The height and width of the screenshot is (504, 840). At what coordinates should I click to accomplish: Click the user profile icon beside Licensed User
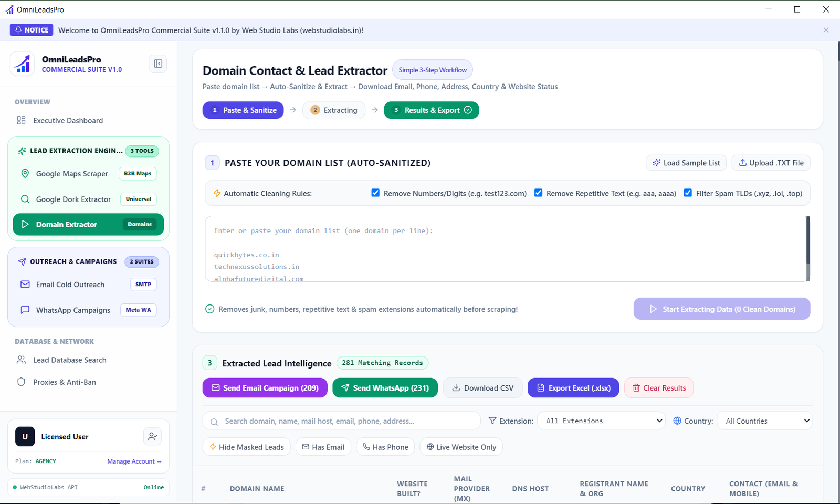[152, 436]
